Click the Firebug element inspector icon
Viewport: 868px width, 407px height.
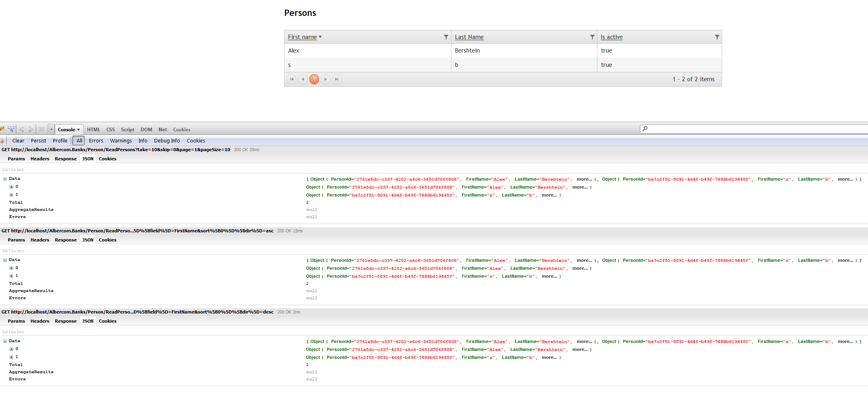click(11, 129)
